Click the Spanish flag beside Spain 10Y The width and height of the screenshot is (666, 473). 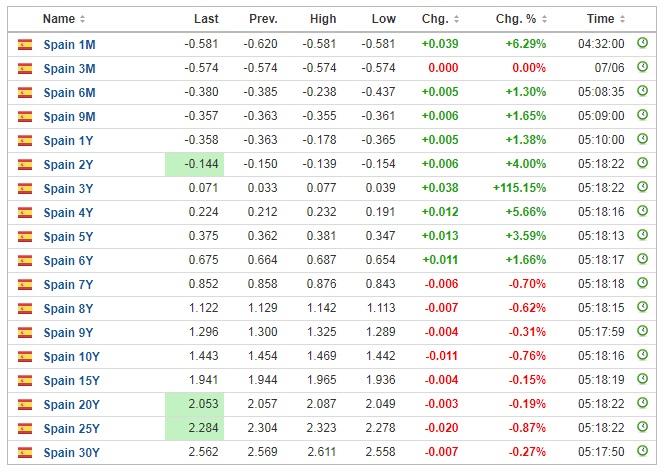(25, 356)
